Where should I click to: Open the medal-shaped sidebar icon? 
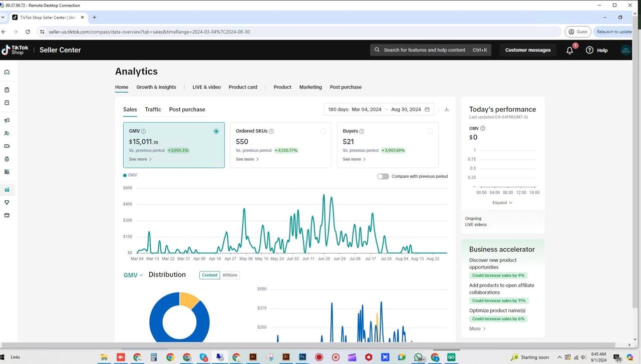[7, 159]
